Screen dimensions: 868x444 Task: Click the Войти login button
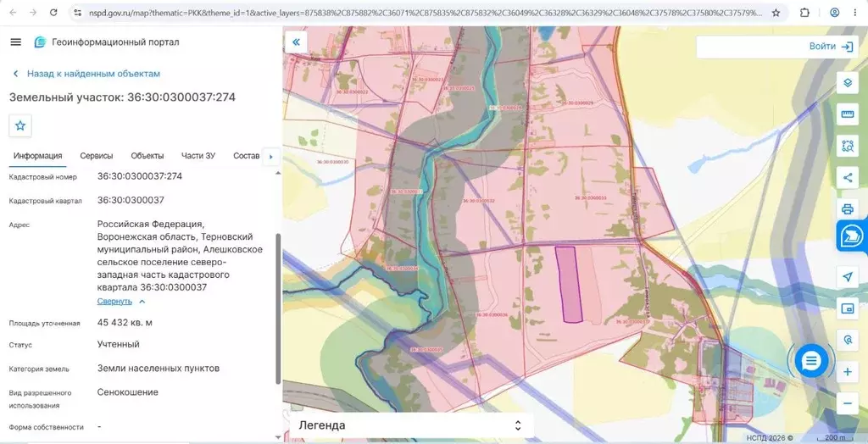(831, 47)
